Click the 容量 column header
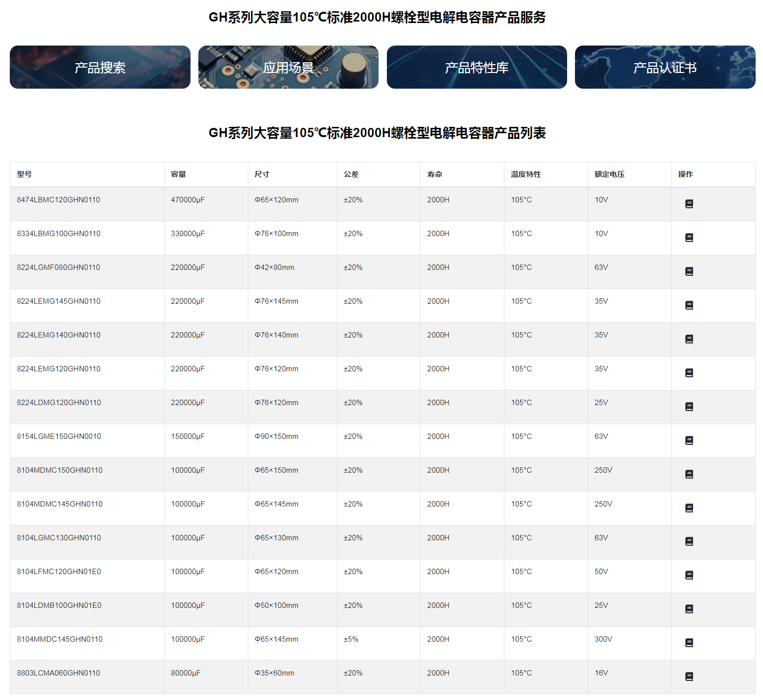The height and width of the screenshot is (700, 763). coord(178,174)
